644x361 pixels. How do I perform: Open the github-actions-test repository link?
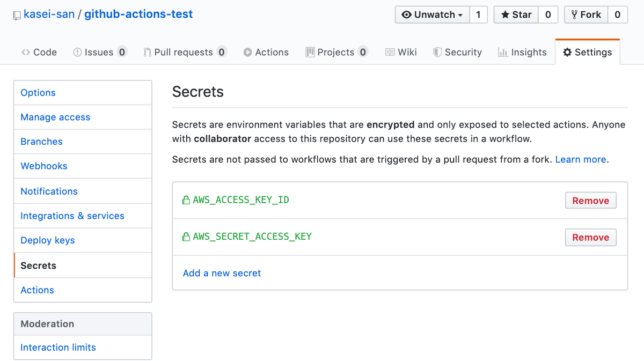tap(138, 14)
